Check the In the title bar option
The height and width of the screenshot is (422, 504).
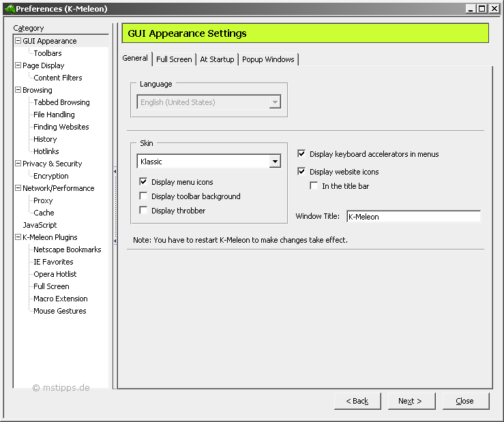(x=314, y=185)
